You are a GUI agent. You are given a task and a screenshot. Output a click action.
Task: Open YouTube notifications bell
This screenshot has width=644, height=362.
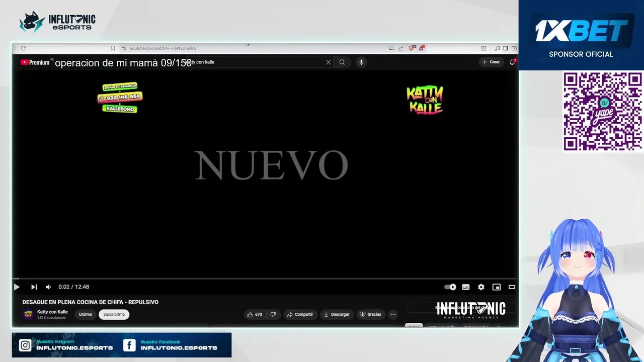click(x=512, y=62)
